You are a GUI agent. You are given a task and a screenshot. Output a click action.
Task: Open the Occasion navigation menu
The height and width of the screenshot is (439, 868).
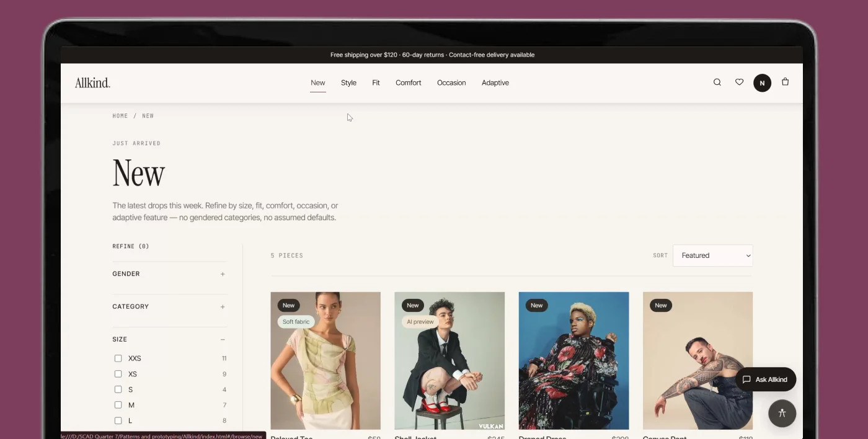(x=451, y=82)
